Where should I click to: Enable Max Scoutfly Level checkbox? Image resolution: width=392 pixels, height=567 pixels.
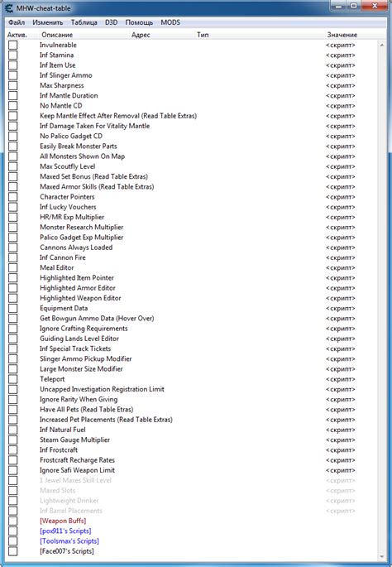point(13,166)
